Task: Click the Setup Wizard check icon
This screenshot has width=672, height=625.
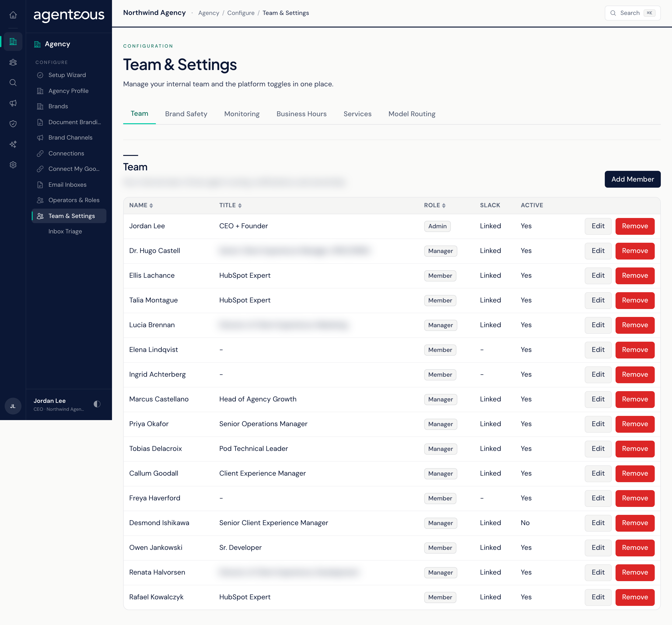Action: [40, 75]
